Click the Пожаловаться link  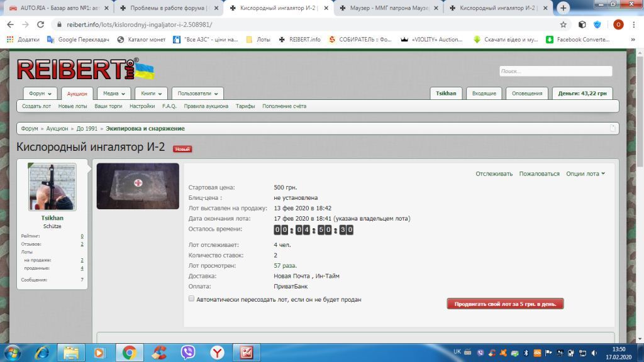(539, 173)
